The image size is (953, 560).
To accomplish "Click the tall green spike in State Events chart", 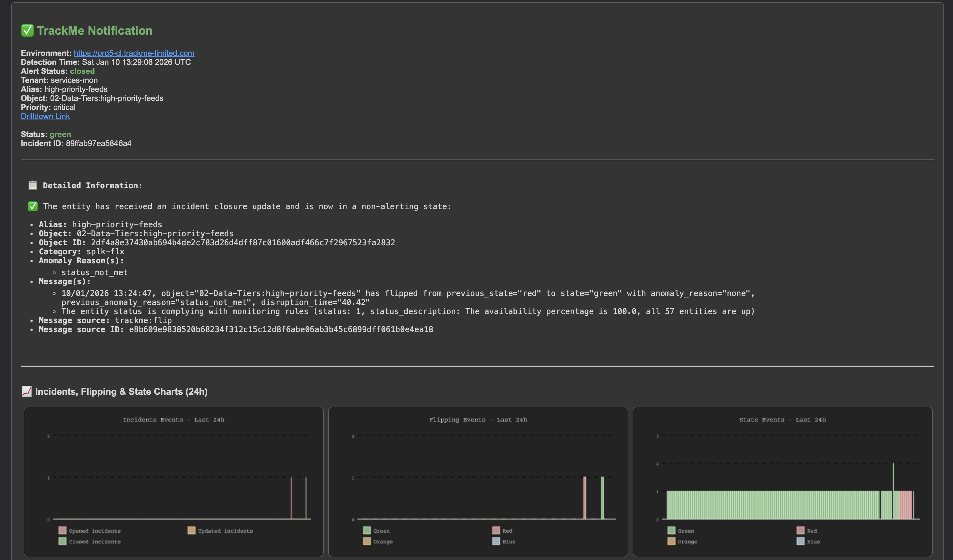I will point(893,477).
